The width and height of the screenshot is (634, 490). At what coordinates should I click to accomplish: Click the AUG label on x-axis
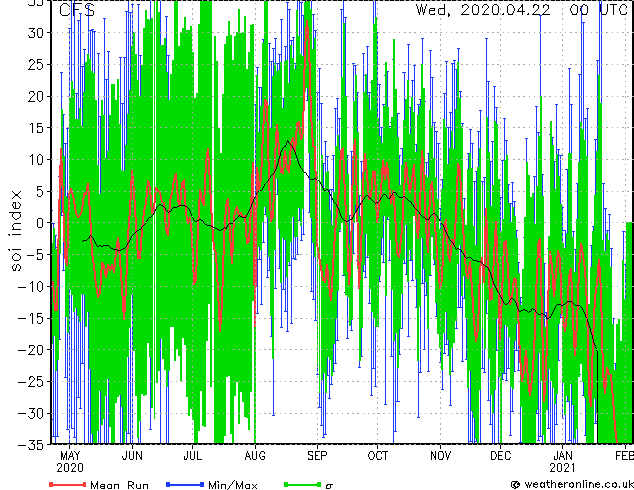[x=255, y=456]
